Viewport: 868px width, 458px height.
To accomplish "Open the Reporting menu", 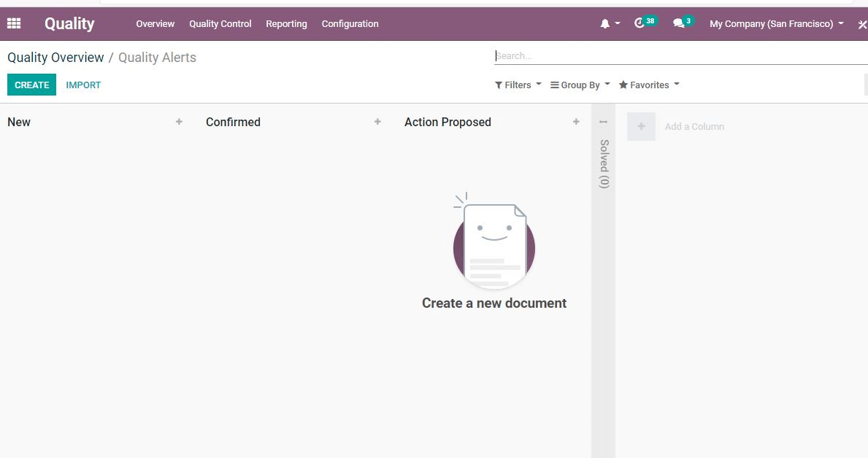I will pos(286,24).
